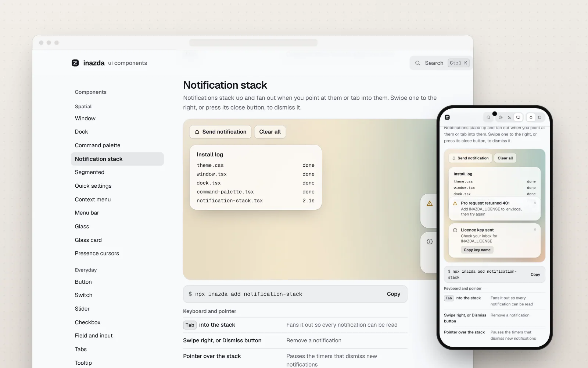Click the desktop Send notification button
This screenshot has width=588, height=368.
point(220,132)
